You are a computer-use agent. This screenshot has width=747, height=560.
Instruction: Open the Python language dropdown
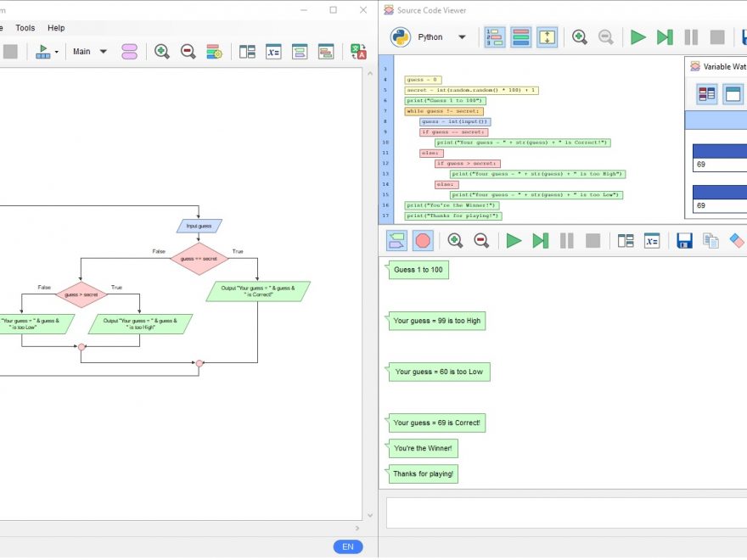tap(462, 37)
